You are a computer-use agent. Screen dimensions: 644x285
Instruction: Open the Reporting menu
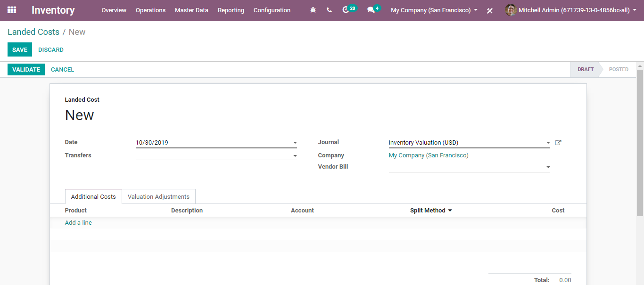click(231, 10)
